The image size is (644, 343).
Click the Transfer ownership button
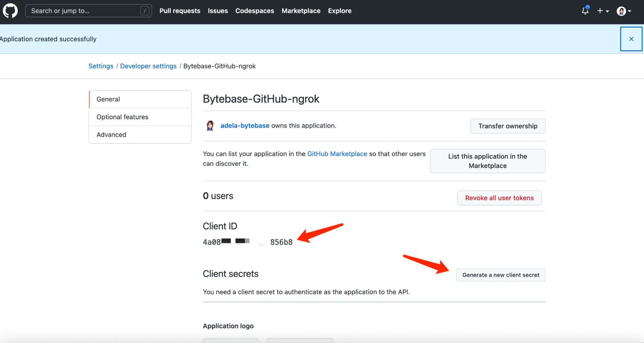[507, 126]
